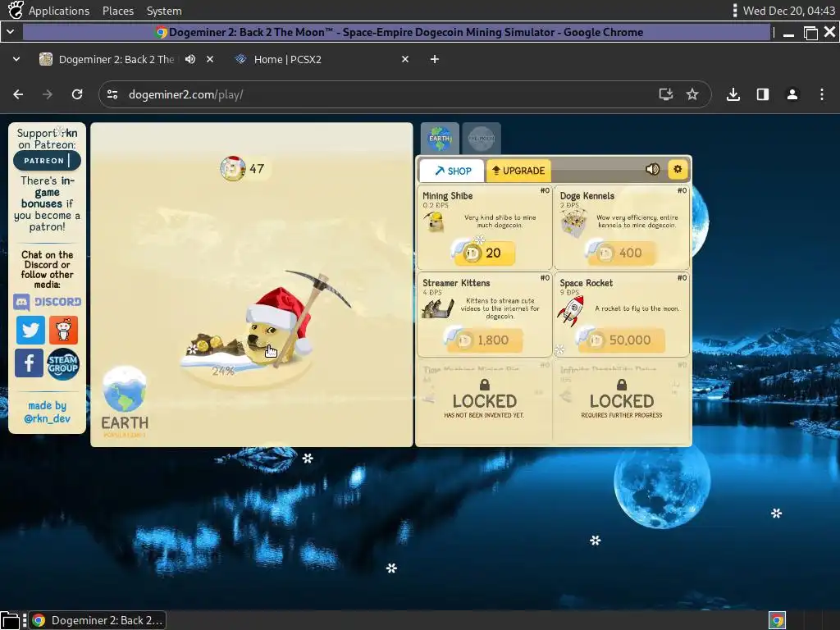The height and width of the screenshot is (630, 840).
Task: Open the Discord link
Action: point(47,302)
